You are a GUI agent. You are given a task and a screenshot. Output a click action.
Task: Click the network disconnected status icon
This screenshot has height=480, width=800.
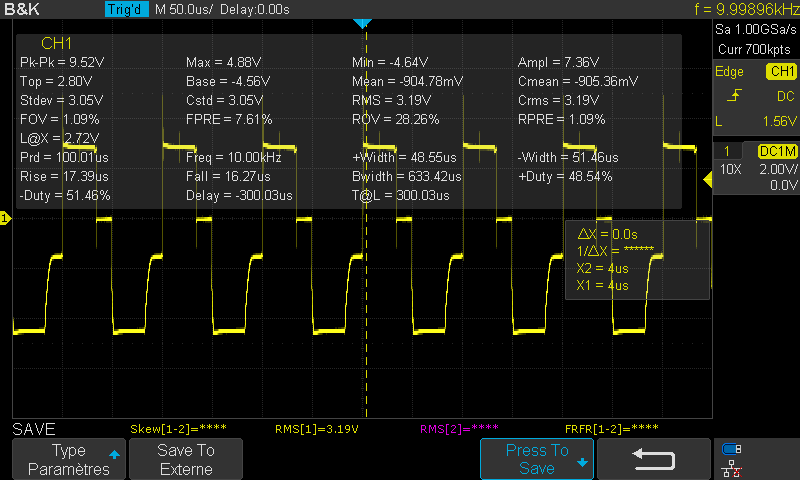pyautogui.click(x=732, y=468)
